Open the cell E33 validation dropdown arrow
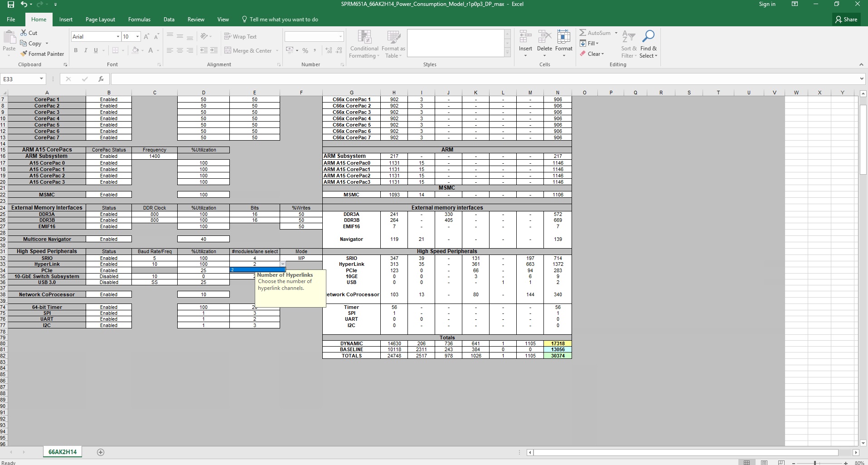The width and height of the screenshot is (868, 465). (x=282, y=264)
